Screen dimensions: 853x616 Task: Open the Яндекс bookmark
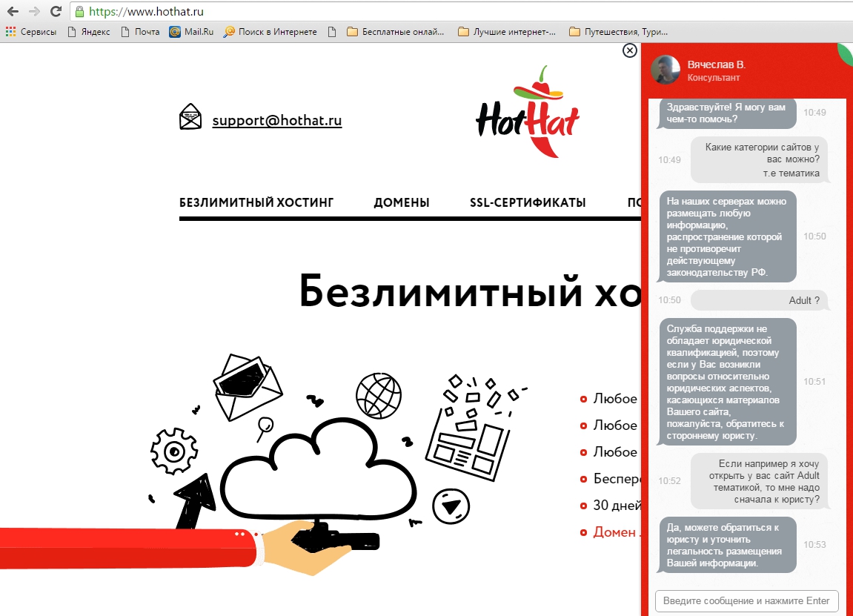coord(89,32)
